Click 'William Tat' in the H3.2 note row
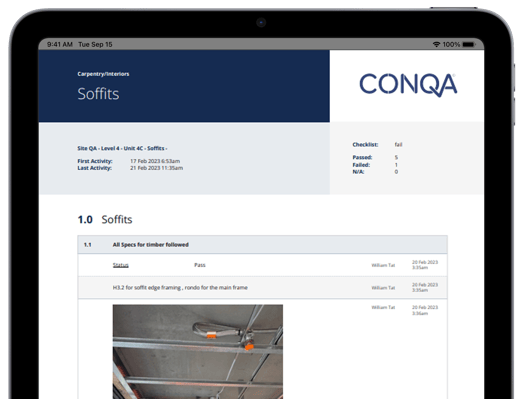The image size is (522, 399). [383, 288]
